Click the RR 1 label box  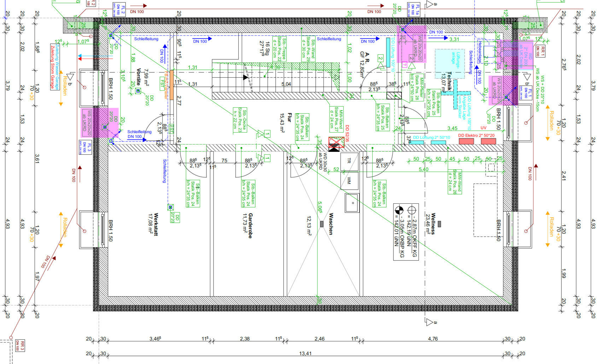[x=540, y=52]
